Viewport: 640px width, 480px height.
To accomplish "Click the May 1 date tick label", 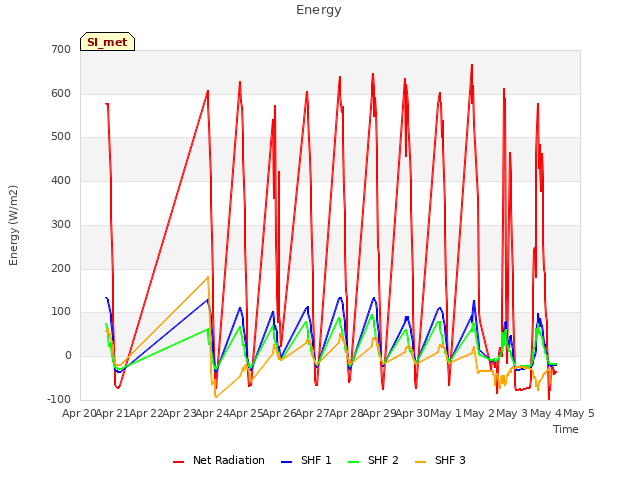I will [x=446, y=413].
